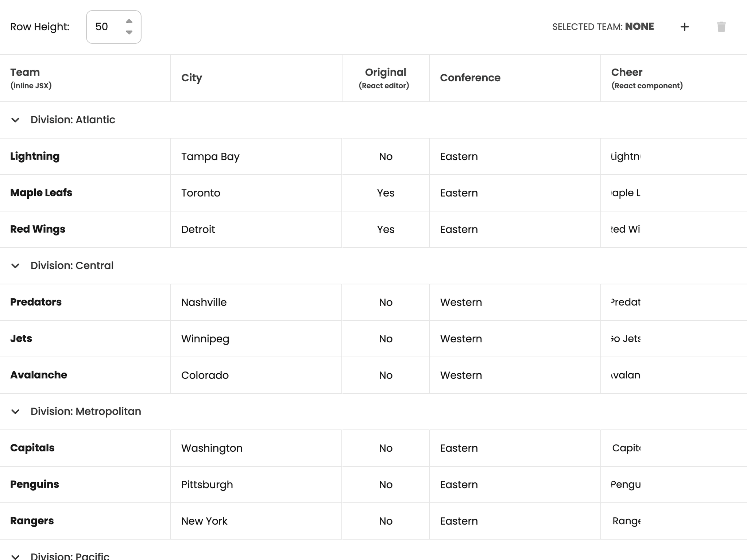The width and height of the screenshot is (747, 560).
Task: Collapse the Division: Metropolitan group
Action: (x=15, y=412)
